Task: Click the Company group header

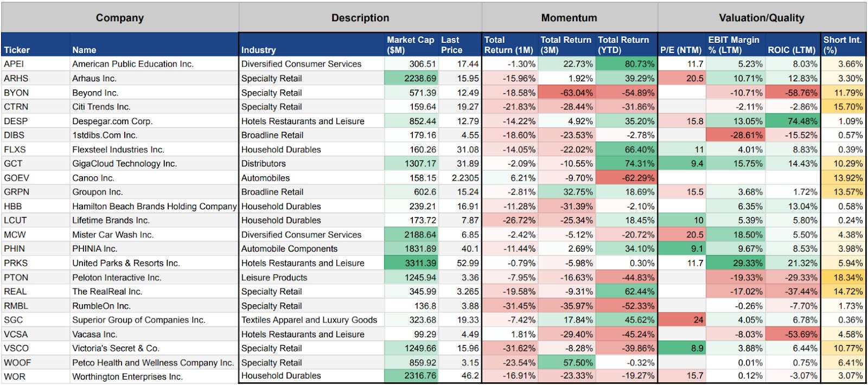Action: point(120,18)
